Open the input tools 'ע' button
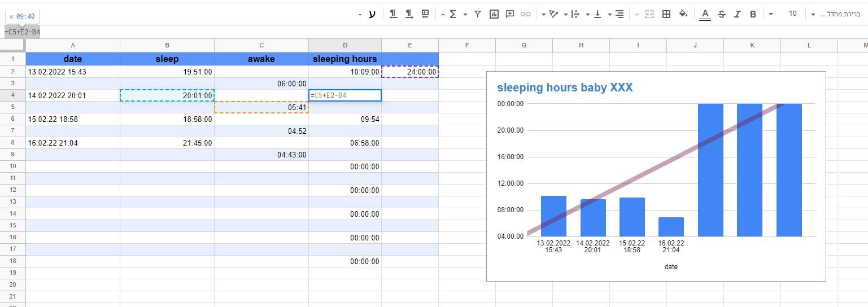 (372, 14)
